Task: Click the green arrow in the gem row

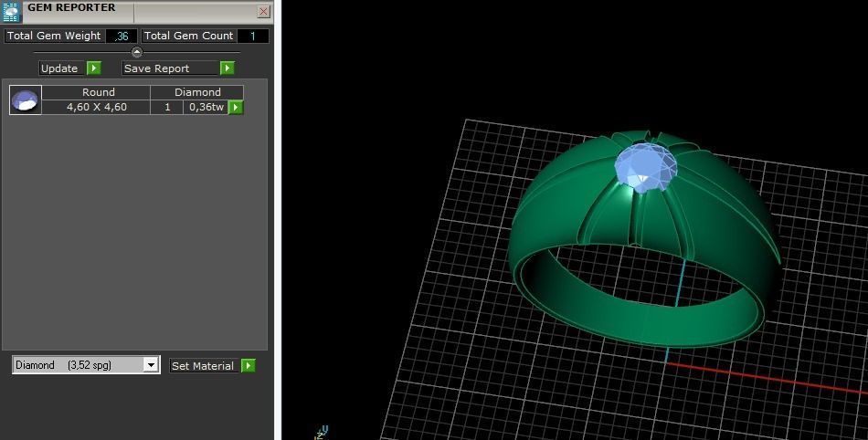Action: (x=236, y=107)
